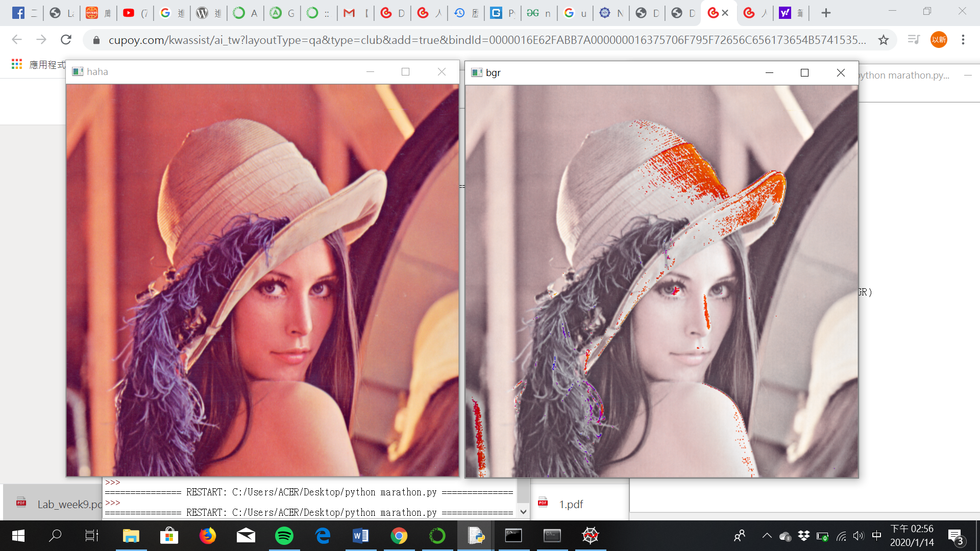Screen dimensions: 980x551
Task: Open OneDrive cloud tray icon
Action: coord(785,536)
